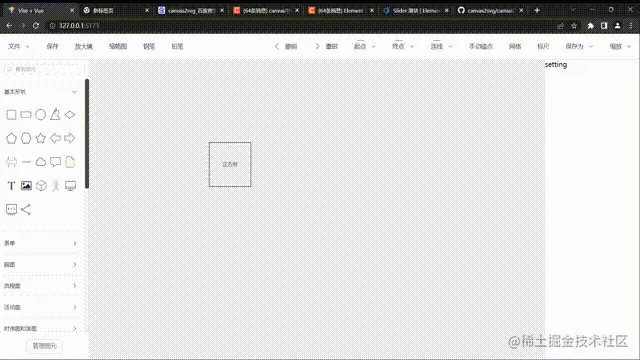Click 铅笔 pencil tool in the toolbar
The width and height of the screenshot is (640, 360).
[177, 46]
